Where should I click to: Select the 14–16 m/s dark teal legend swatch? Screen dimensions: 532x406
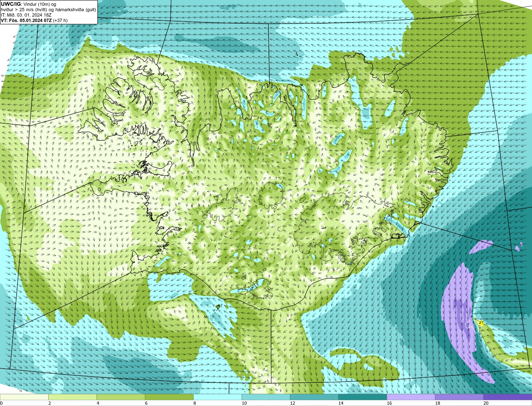coord(362,397)
